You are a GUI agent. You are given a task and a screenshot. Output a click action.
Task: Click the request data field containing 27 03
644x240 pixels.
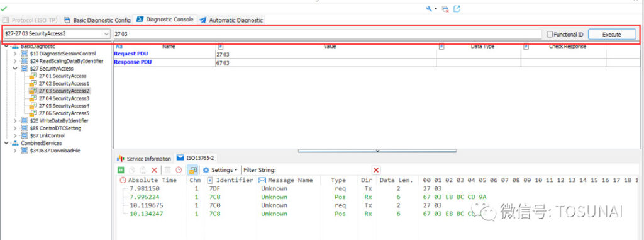pyautogui.click(x=327, y=34)
